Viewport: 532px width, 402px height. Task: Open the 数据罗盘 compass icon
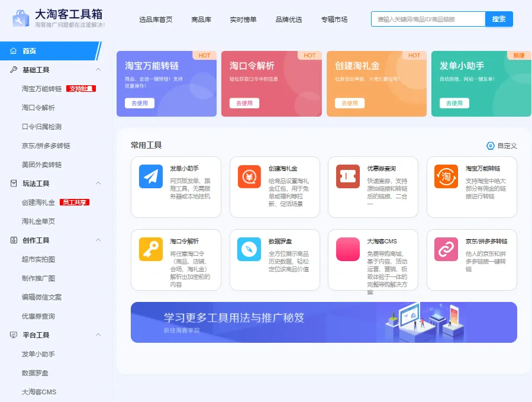coord(249,249)
